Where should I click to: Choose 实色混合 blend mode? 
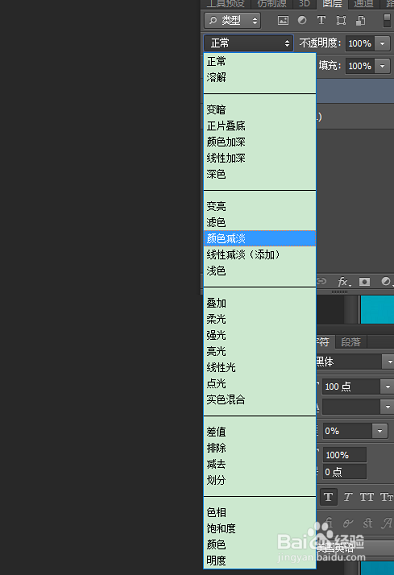click(260, 400)
